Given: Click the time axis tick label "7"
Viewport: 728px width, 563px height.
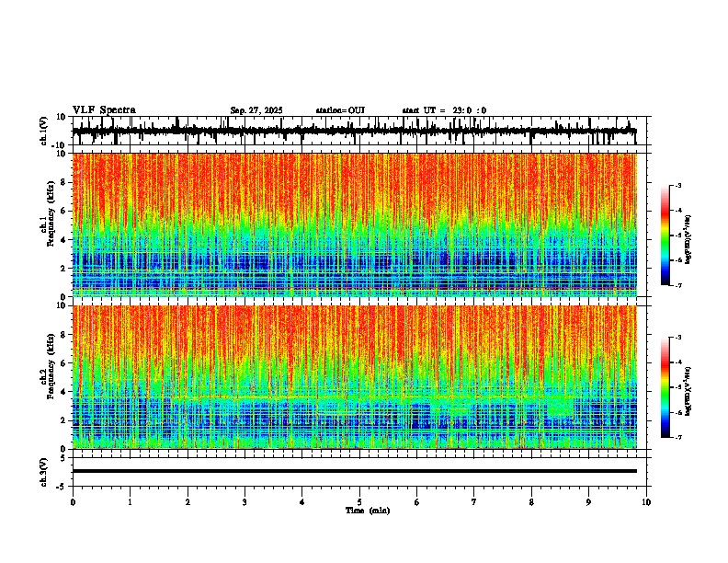Looking at the screenshot, I should coord(474,502).
